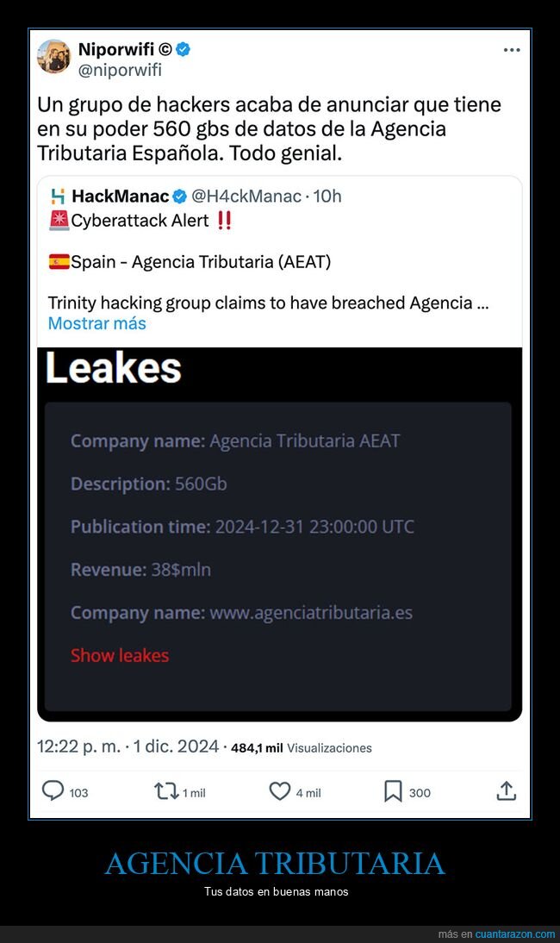Click the tweet timestamp 12:22 p. m.

[78, 747]
